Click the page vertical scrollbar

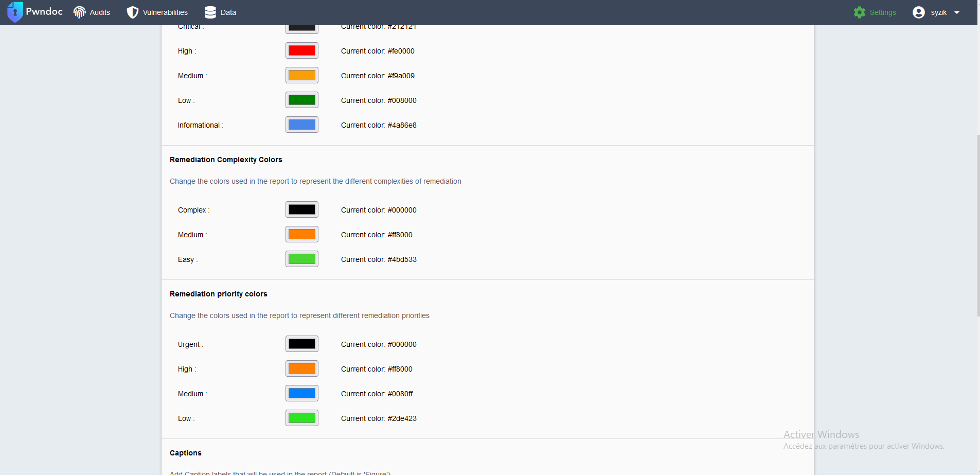pyautogui.click(x=978, y=225)
